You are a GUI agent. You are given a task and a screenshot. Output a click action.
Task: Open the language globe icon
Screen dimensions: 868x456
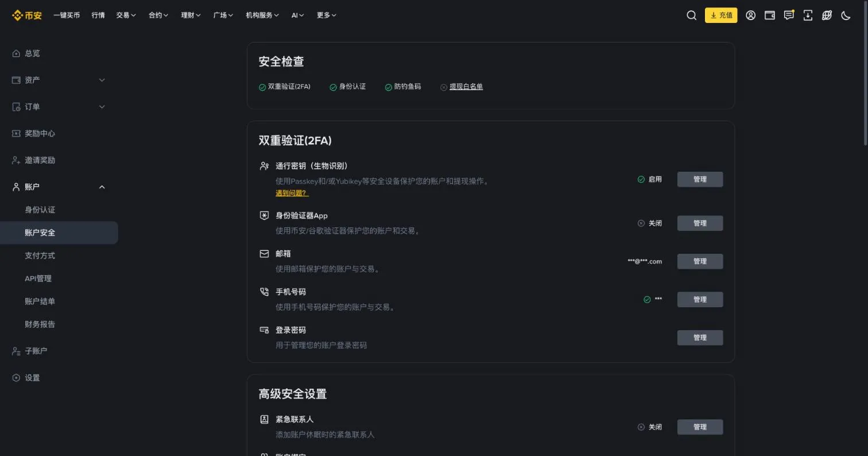827,16
